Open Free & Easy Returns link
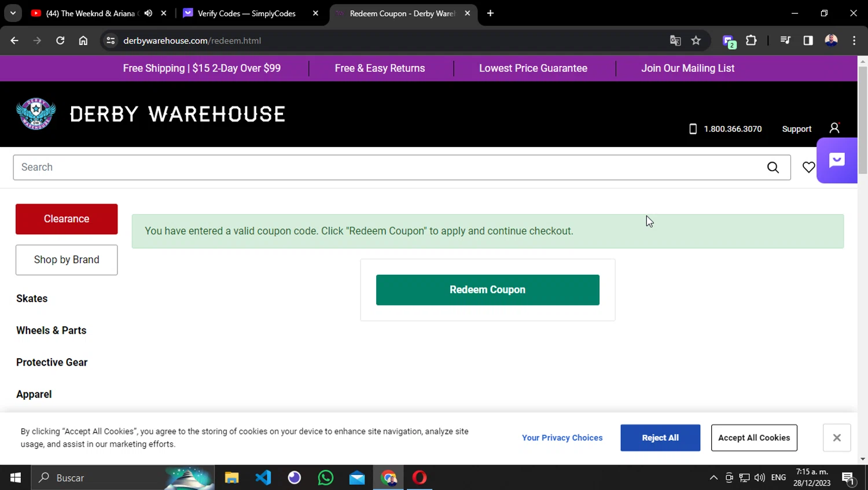868x490 pixels. [x=380, y=68]
